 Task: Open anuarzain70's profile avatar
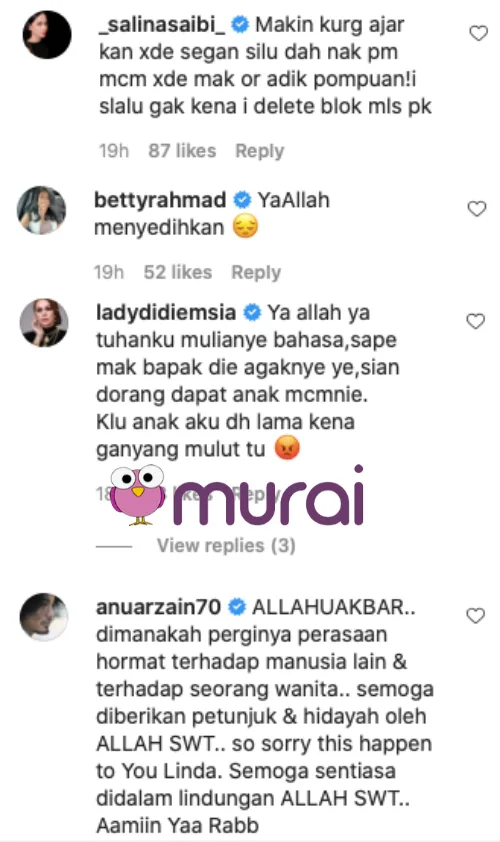[x=44, y=617]
